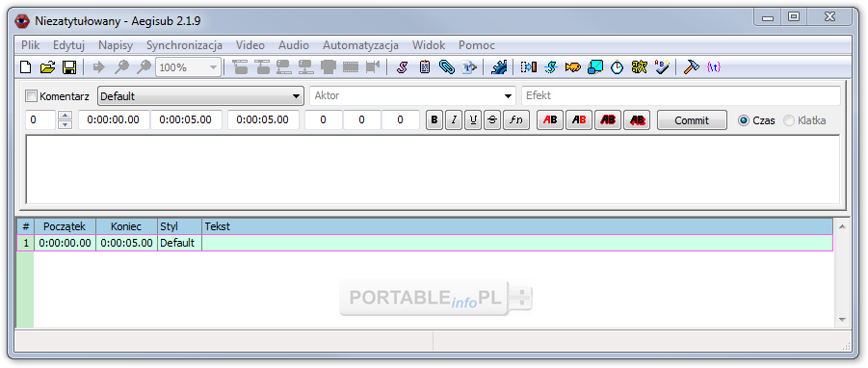Apply italic formatting with I button
The width and height of the screenshot is (868, 368).
454,120
